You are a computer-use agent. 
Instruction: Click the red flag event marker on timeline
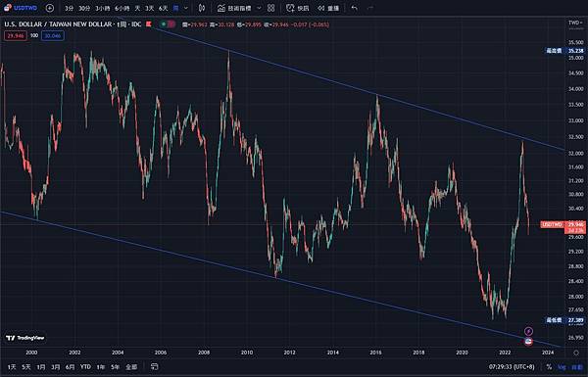click(x=528, y=342)
